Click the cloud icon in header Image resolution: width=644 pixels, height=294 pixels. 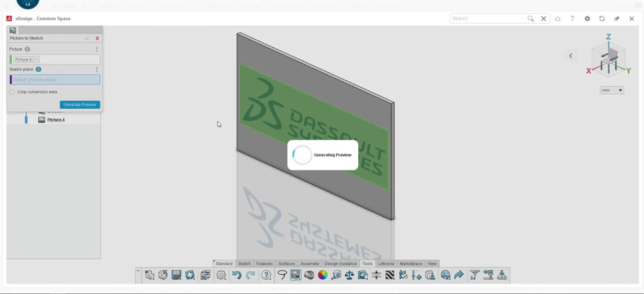point(557,19)
